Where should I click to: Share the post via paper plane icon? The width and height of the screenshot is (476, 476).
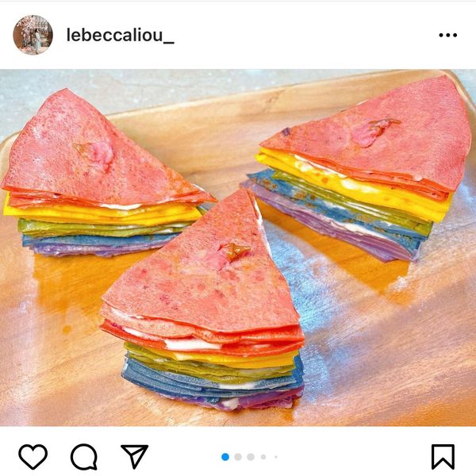tap(135, 456)
